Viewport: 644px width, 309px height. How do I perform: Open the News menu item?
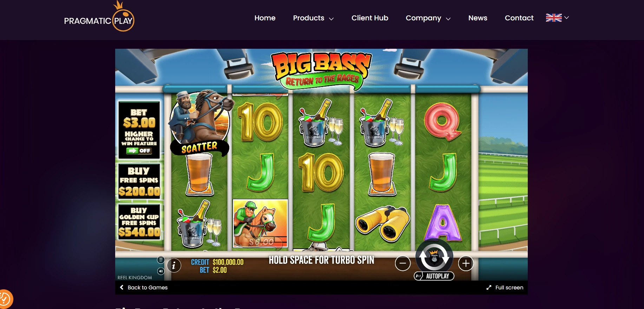coord(478,18)
